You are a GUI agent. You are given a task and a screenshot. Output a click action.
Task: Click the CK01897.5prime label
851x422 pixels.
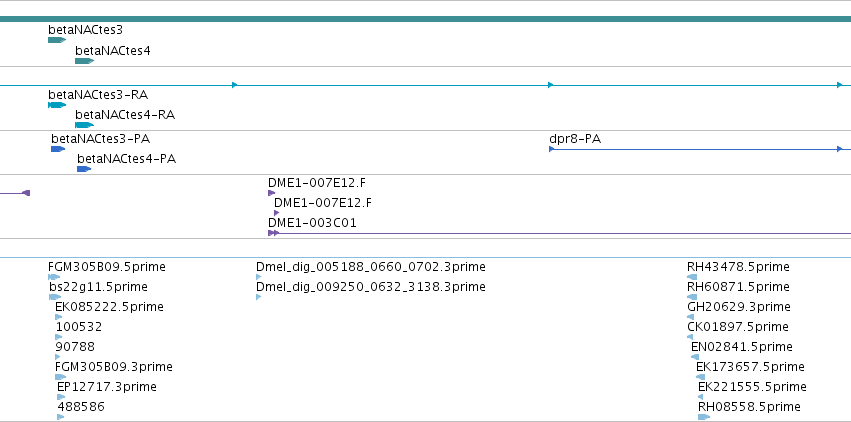point(738,327)
